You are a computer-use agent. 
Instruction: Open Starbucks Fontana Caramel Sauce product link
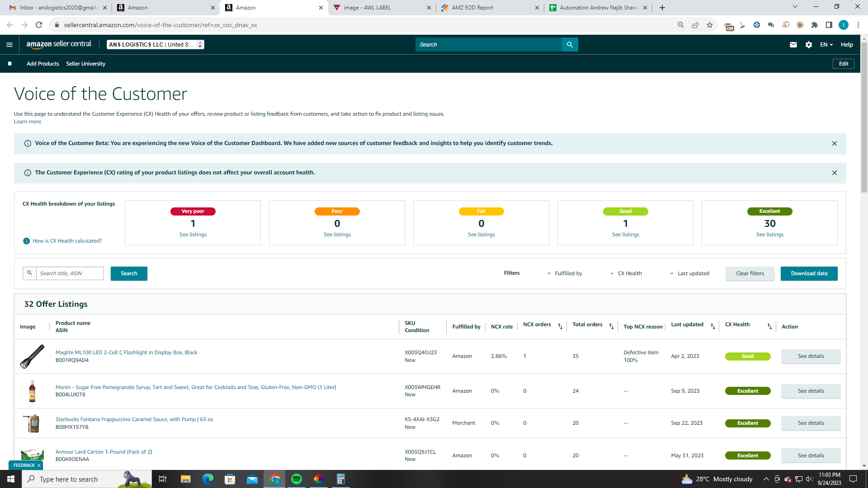[x=134, y=419]
